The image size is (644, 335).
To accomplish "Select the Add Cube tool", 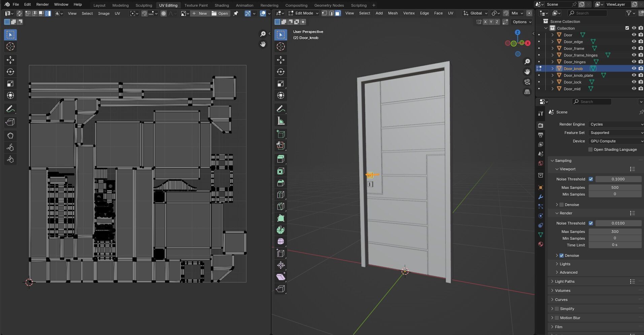I will click(281, 134).
